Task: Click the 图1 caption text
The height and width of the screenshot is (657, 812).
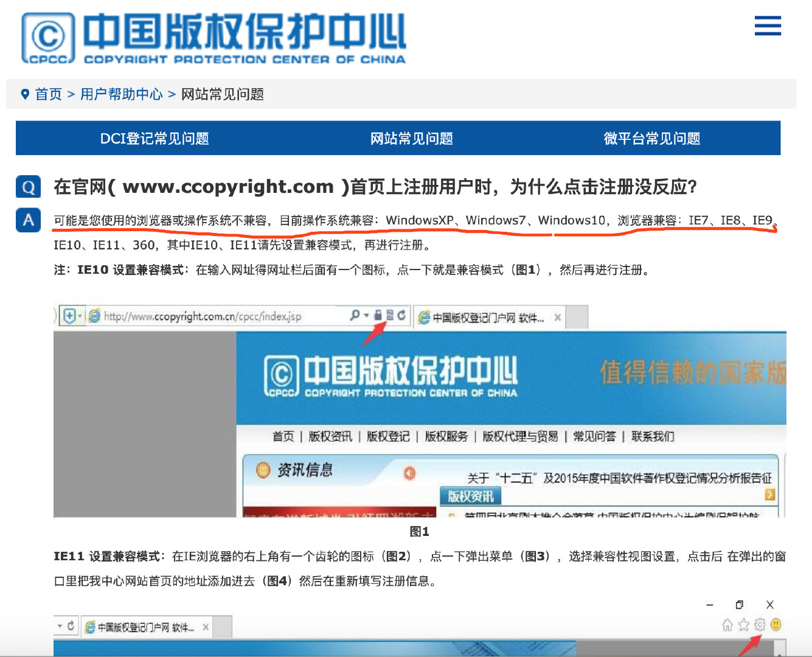Action: (420, 532)
